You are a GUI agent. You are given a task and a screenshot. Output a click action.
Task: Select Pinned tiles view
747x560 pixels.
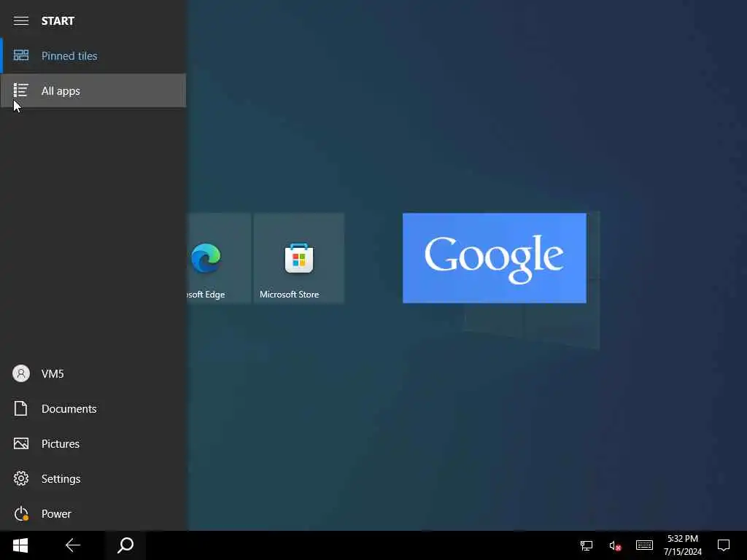coord(93,55)
